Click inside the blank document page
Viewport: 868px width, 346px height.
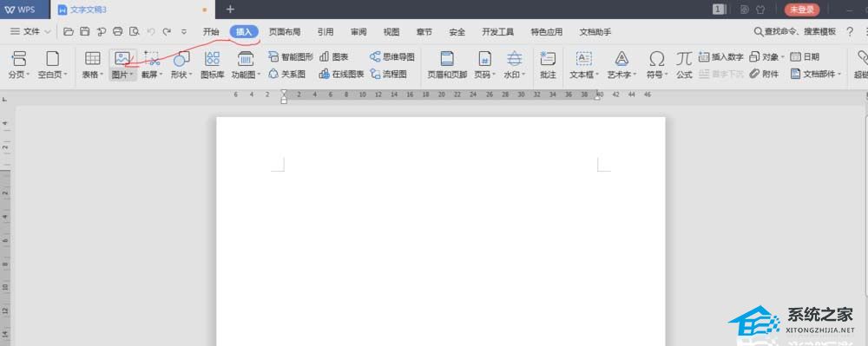[x=441, y=231]
